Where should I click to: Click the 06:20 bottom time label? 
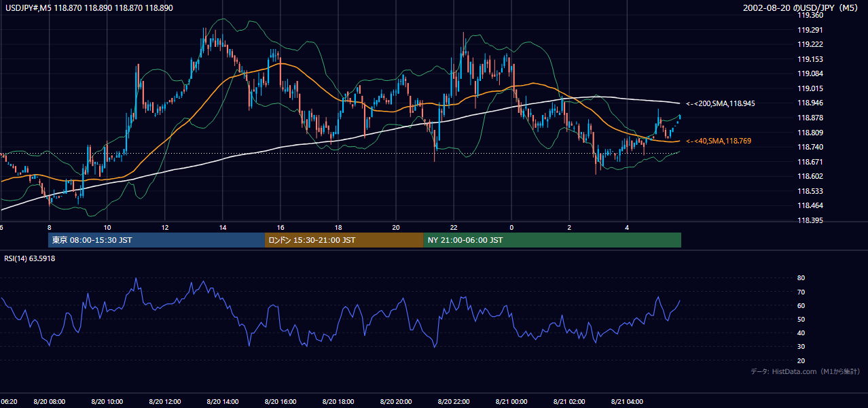pyautogui.click(x=8, y=402)
